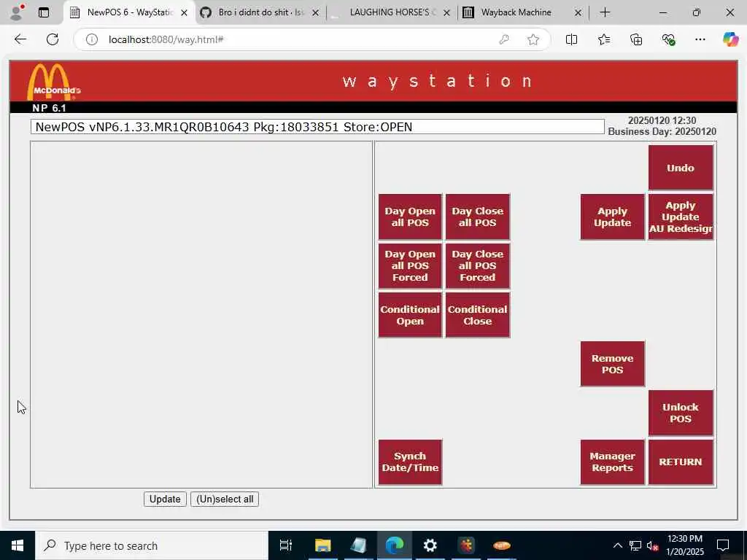Open Task View on the taskbar

286,545
